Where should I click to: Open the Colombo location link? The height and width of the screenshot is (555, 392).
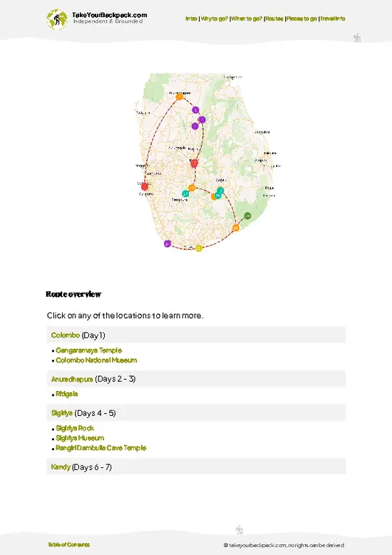[66, 335]
